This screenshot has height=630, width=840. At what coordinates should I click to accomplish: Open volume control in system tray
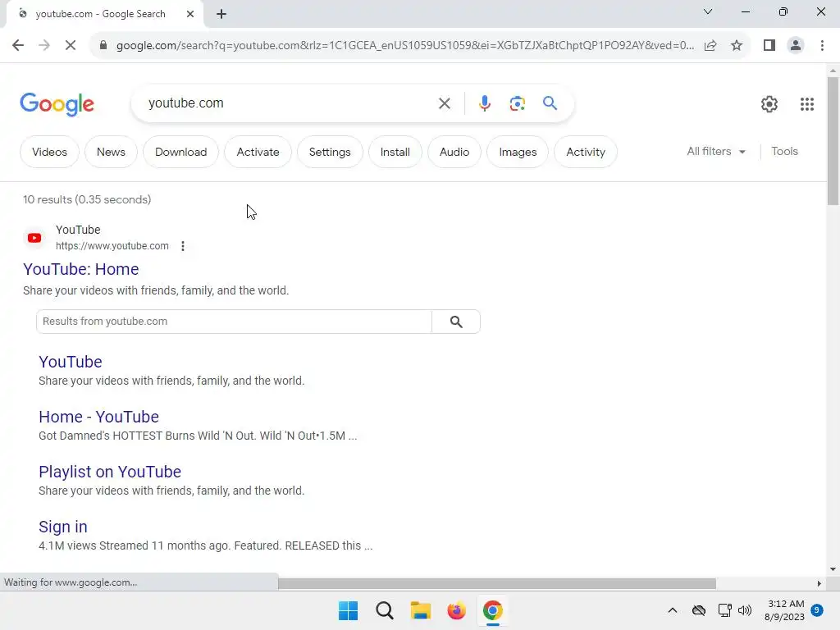(x=745, y=610)
